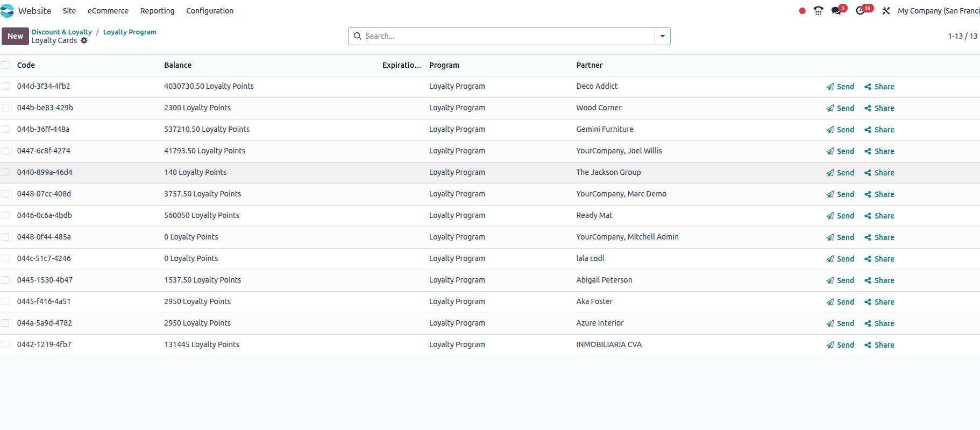This screenshot has height=430, width=980.
Task: Click the red recording indicator dot
Action: click(x=802, y=11)
